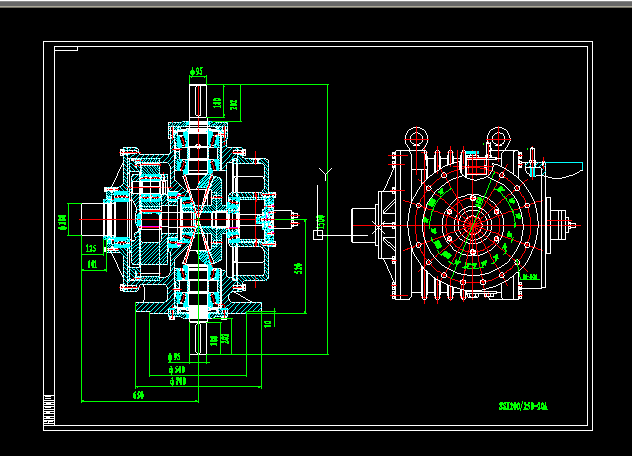Select the bottom output shaft in section view
Screen dimensions: 632x456
coord(198,338)
